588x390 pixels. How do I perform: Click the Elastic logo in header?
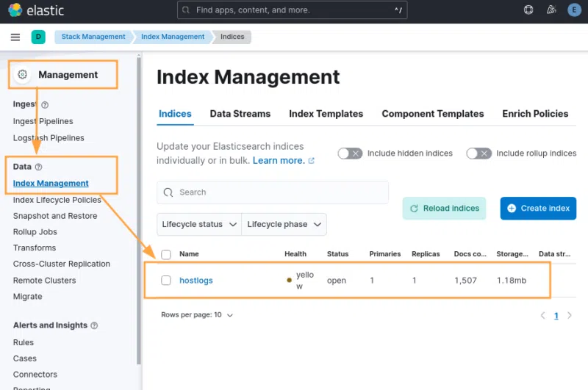[35, 10]
